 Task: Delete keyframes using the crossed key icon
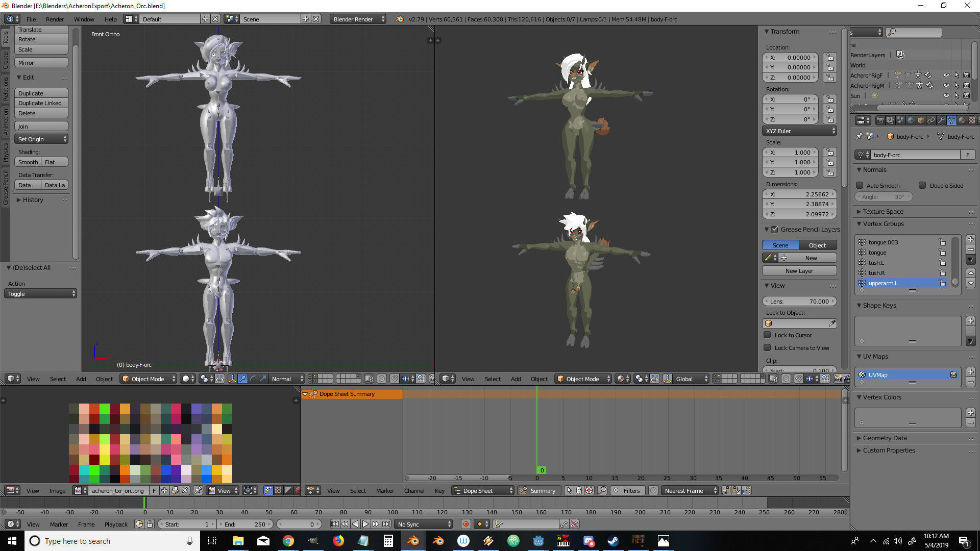(575, 524)
